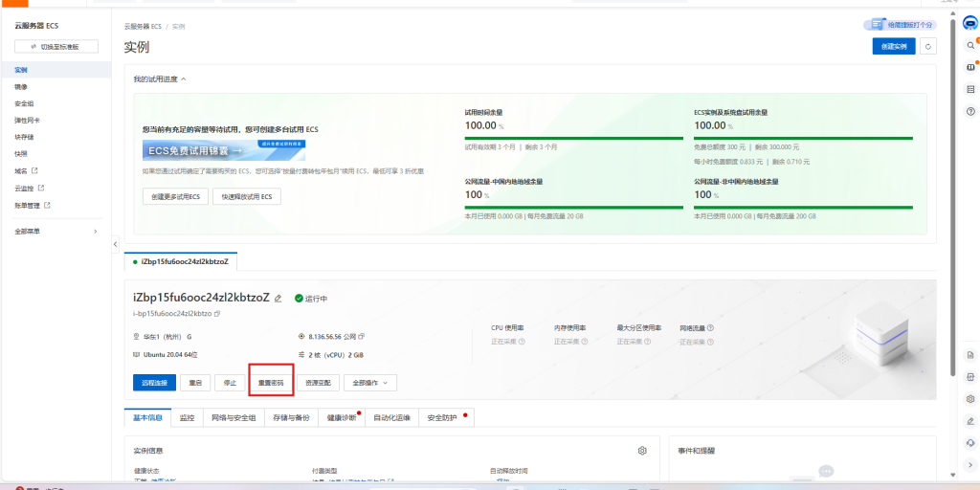
Task: Click the ECS免费试用锦囊 banner
Action: (x=224, y=149)
